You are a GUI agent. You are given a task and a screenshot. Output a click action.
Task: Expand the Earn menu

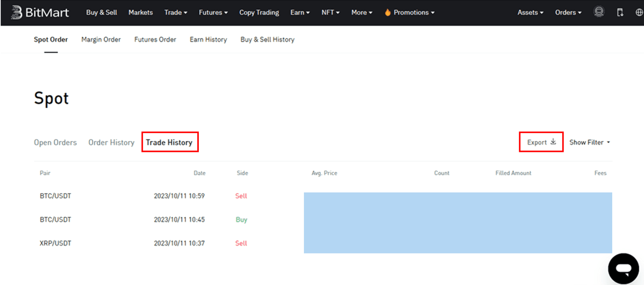[x=300, y=12]
